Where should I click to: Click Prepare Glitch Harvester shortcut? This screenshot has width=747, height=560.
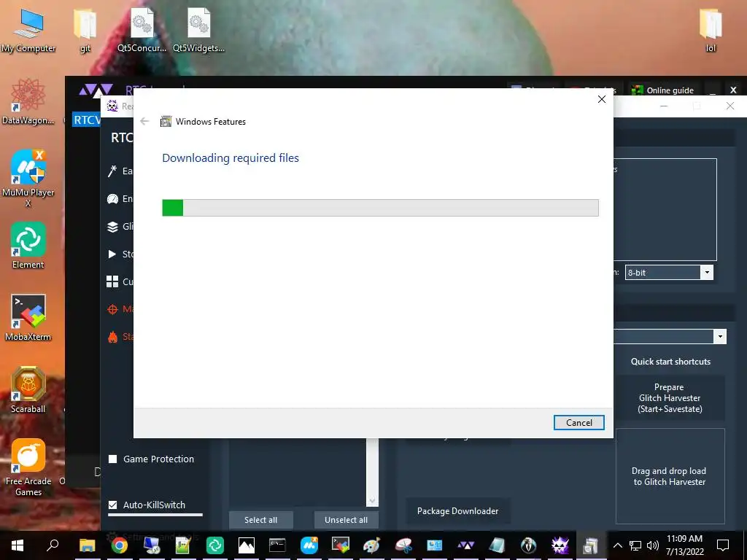tap(670, 398)
